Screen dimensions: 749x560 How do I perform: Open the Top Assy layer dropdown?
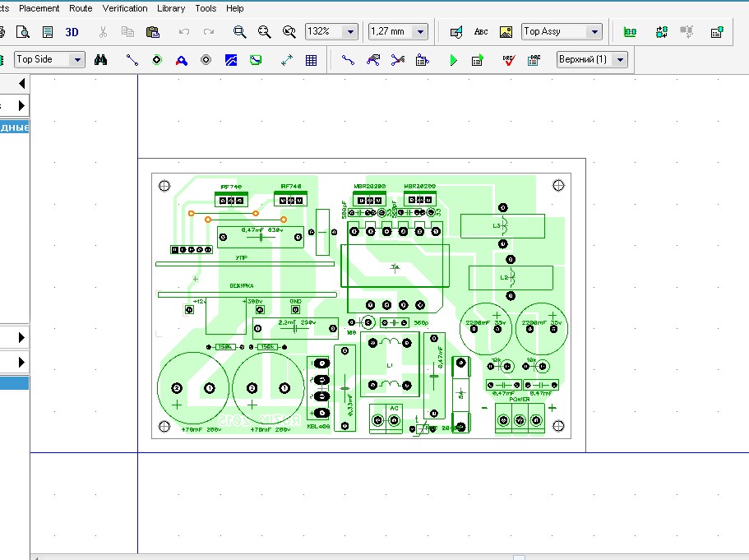click(x=594, y=32)
